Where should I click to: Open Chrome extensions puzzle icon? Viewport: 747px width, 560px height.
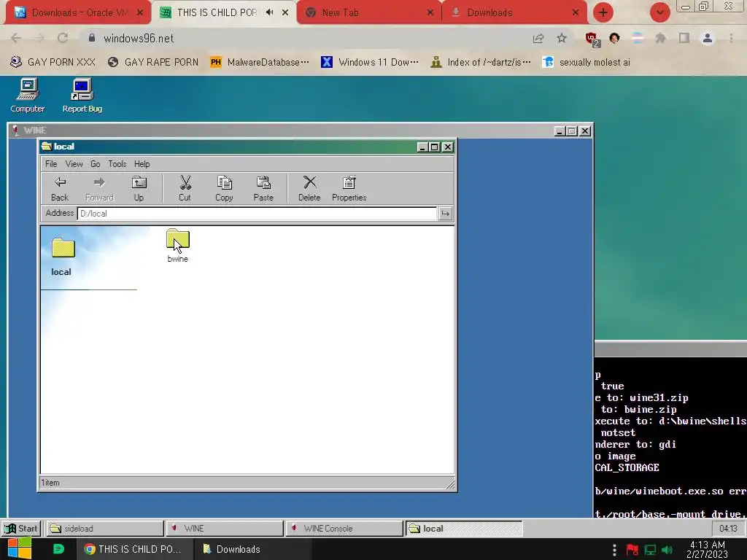(x=660, y=38)
